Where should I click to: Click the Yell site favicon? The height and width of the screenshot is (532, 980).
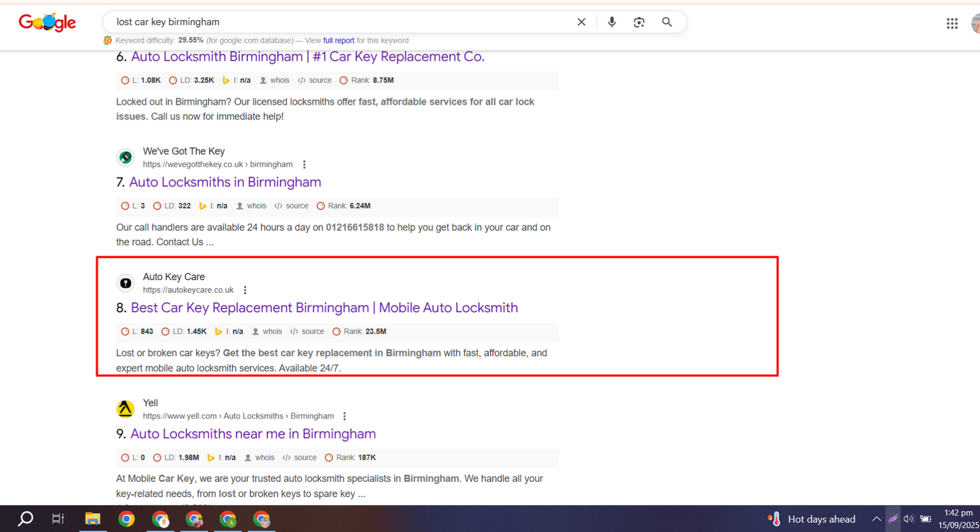point(126,409)
